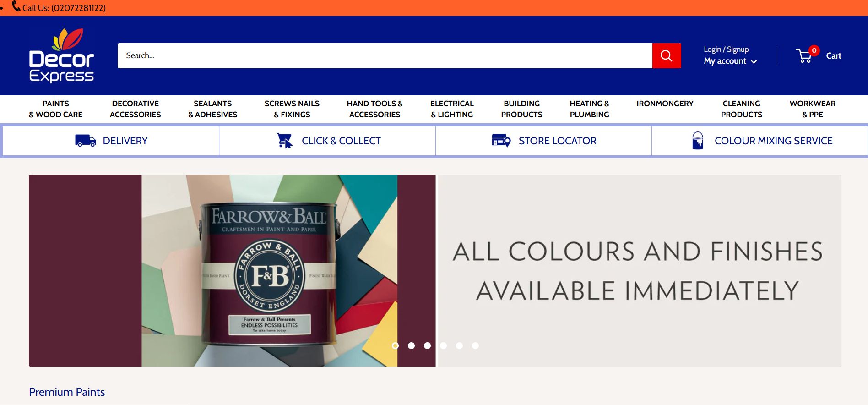Open the Paints & Wood Care menu
This screenshot has height=405, width=868.
56,109
